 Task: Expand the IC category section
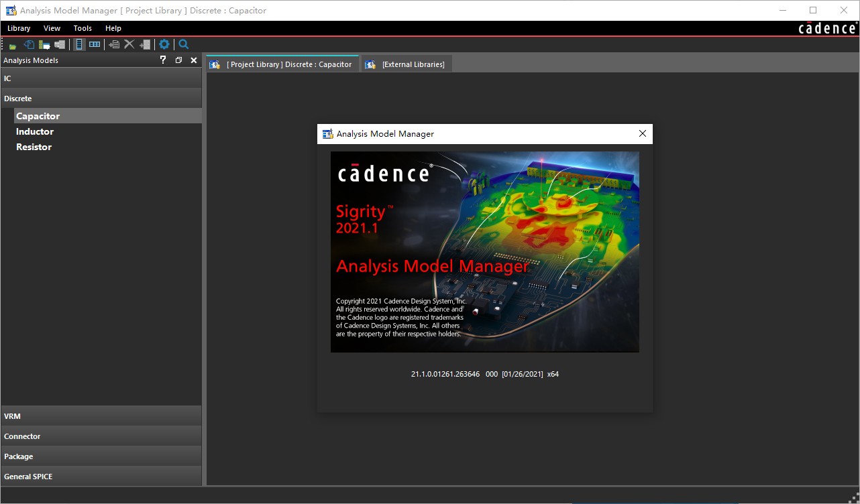coord(101,78)
